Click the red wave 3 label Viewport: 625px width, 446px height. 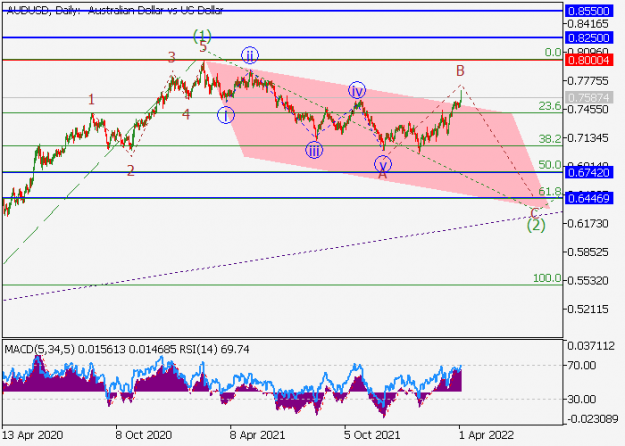[x=171, y=58]
